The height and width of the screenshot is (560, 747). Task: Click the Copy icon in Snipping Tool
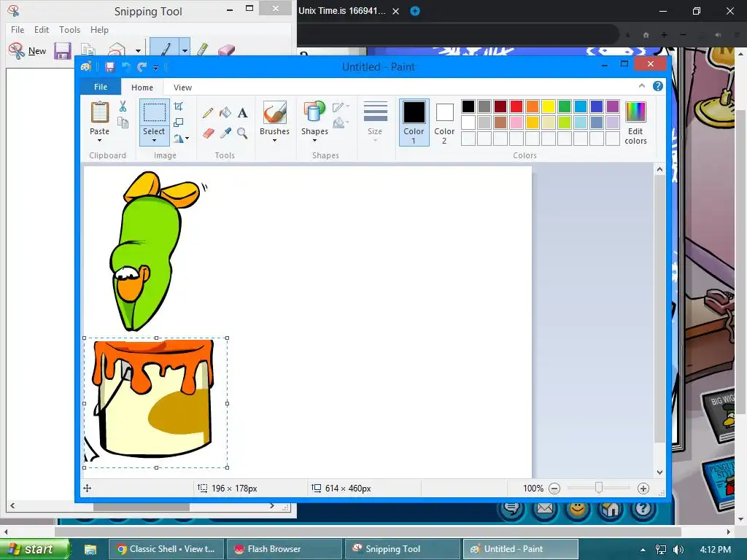coord(88,50)
